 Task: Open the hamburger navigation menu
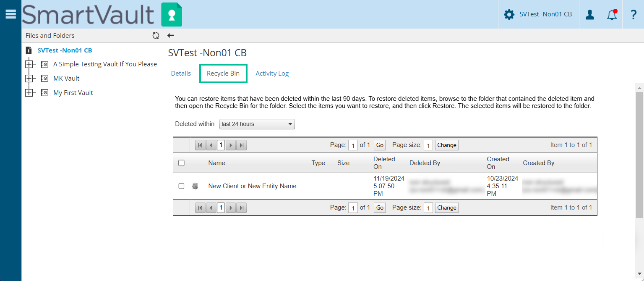tap(10, 14)
